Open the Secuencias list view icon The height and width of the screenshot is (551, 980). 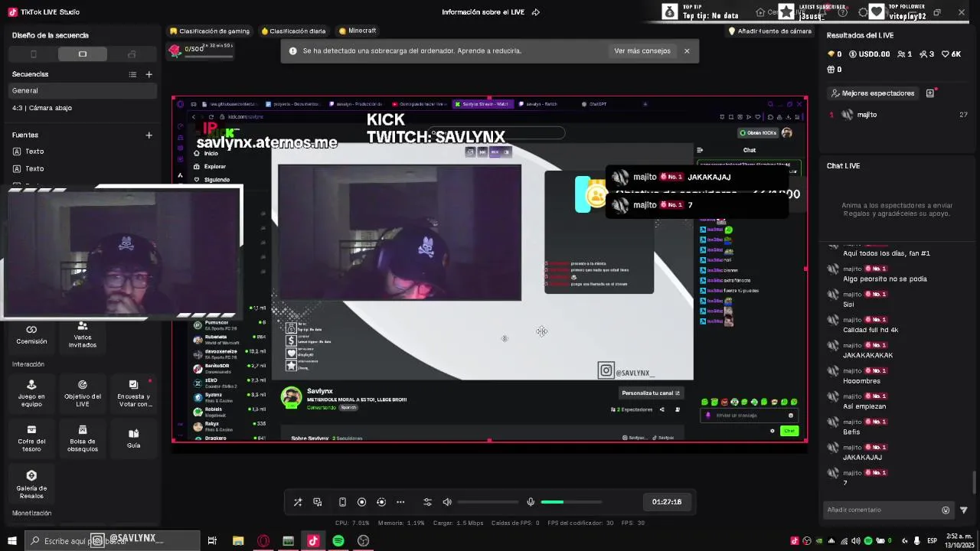[x=132, y=74]
